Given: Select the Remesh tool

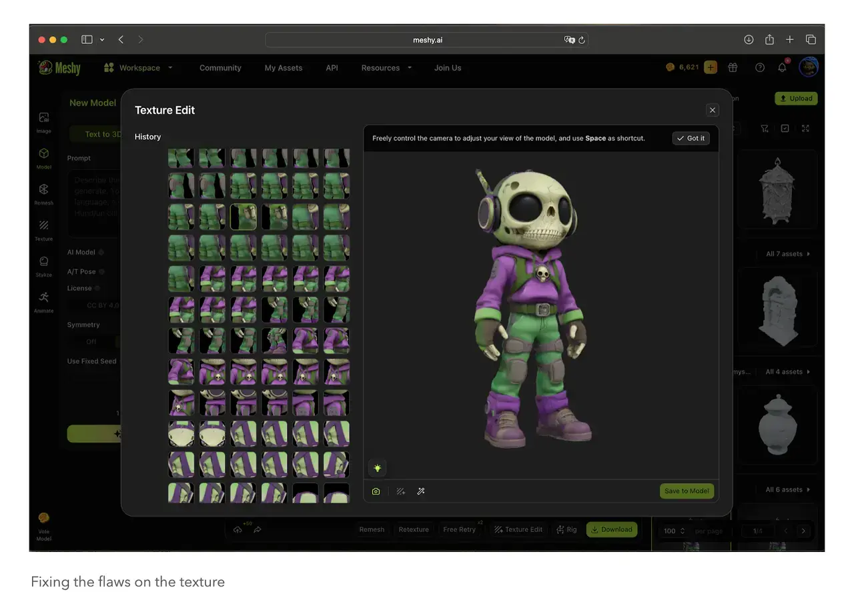Looking at the screenshot, I should point(44,194).
